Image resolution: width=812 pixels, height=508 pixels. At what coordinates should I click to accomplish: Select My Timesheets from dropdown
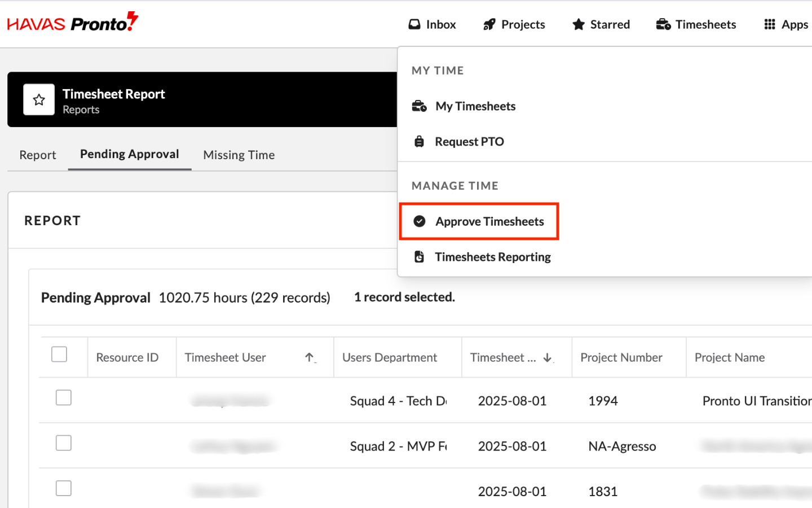475,106
